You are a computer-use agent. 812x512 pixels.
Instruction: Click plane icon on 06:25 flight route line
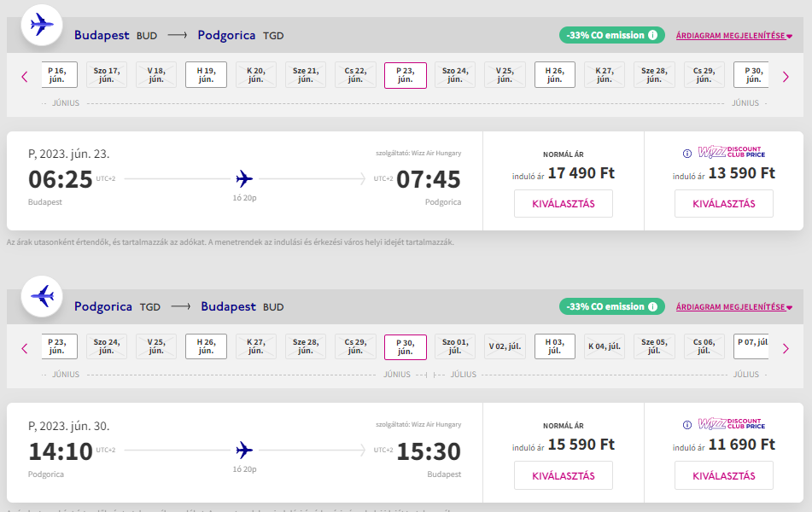[x=244, y=178]
